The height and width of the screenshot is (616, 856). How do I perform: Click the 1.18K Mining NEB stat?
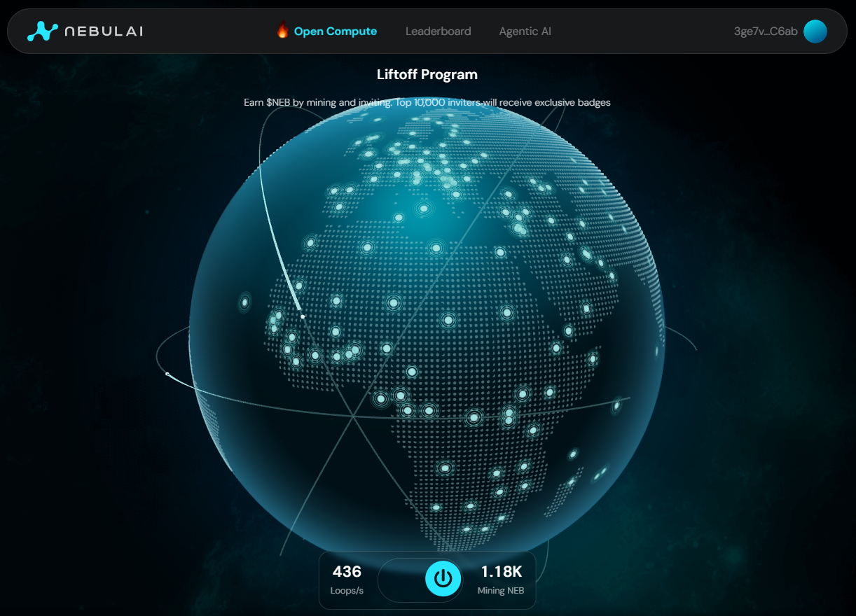501,580
